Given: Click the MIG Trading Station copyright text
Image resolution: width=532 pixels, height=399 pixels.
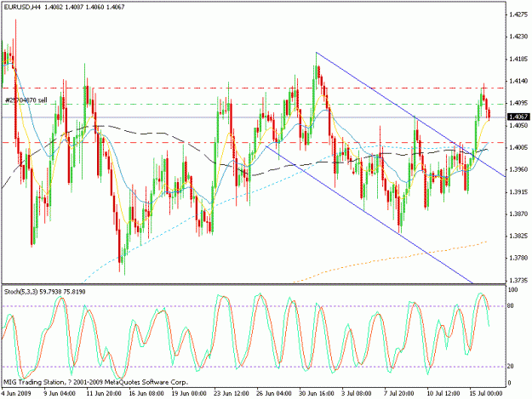Looking at the screenshot, I should (x=95, y=382).
